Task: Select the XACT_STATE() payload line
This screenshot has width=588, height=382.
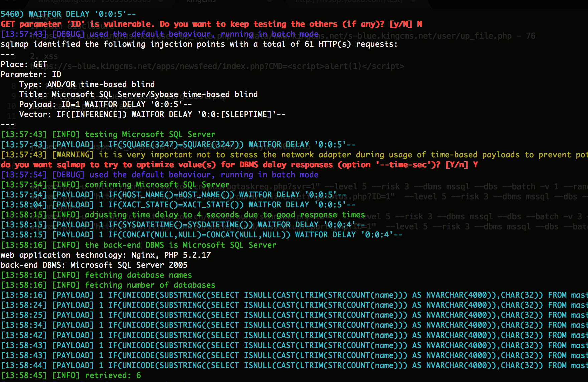Action: pyautogui.click(x=178, y=205)
